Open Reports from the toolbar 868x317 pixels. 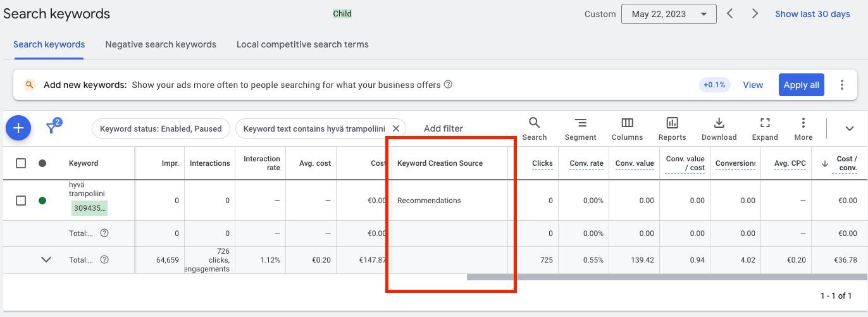point(672,128)
